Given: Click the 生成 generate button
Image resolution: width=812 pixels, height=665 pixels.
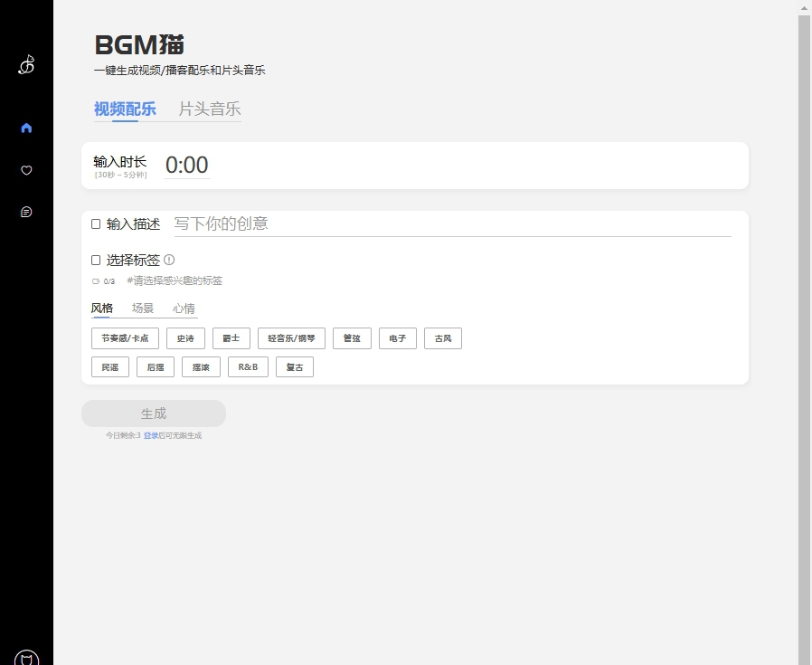Looking at the screenshot, I should 154,413.
